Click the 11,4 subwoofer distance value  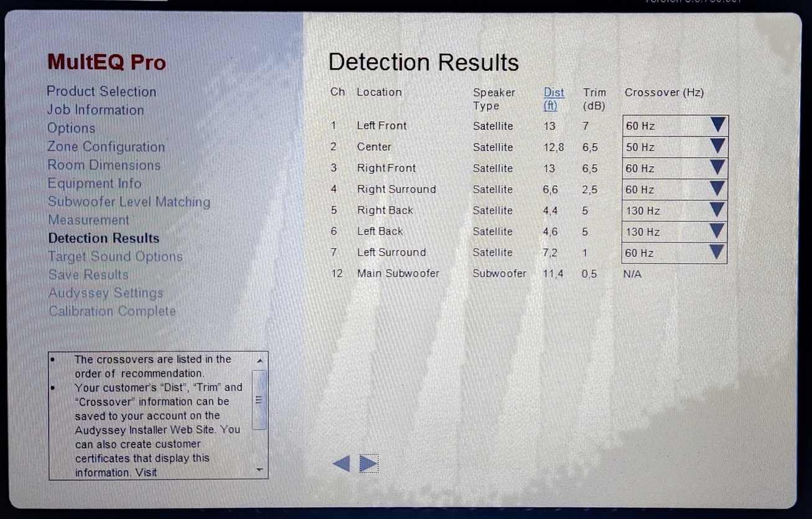point(553,273)
